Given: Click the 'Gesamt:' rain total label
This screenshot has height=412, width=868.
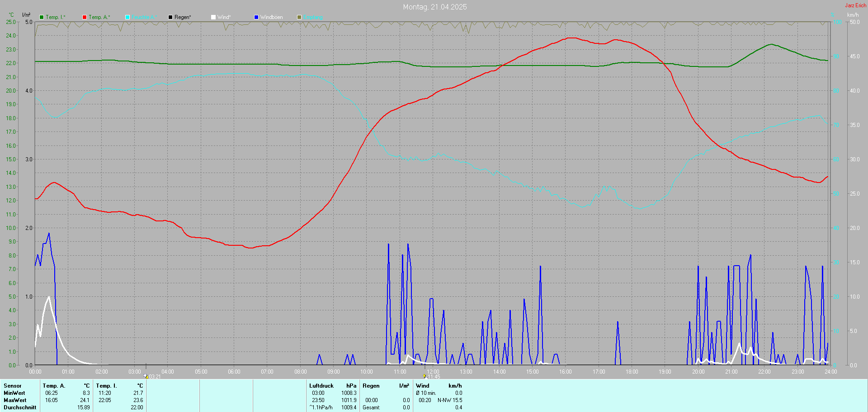Looking at the screenshot, I should (x=371, y=407).
